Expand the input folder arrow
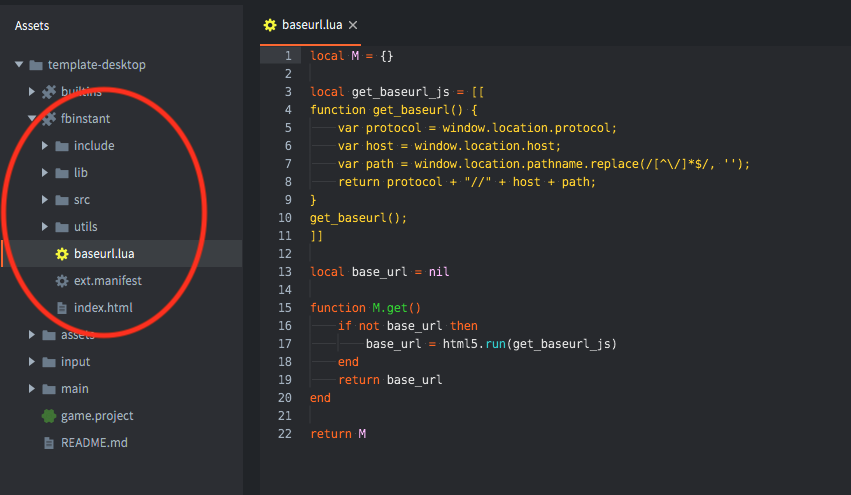851x495 pixels. [x=32, y=362]
